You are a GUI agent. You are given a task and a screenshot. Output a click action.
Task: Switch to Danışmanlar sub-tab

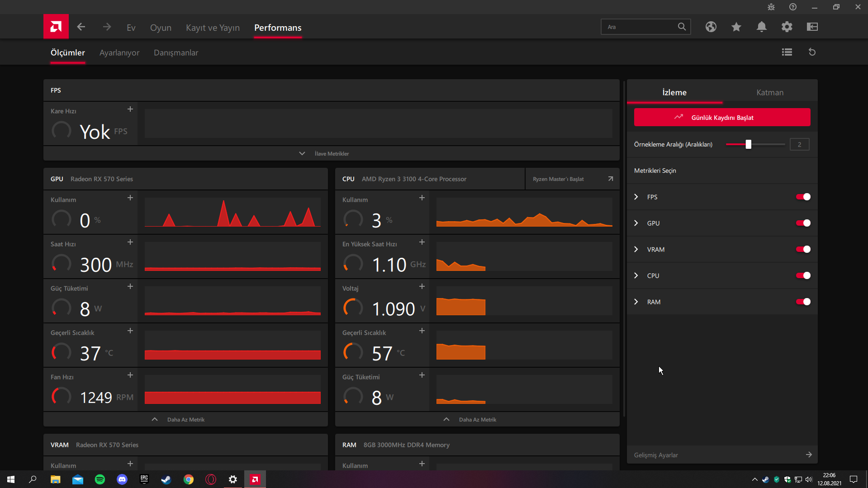click(176, 52)
